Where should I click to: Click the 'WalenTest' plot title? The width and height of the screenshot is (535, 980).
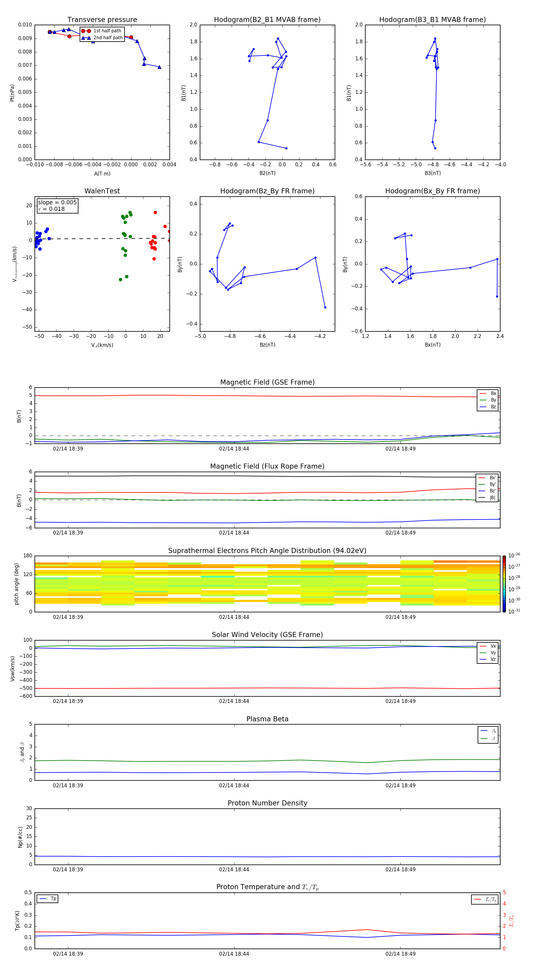coord(102,191)
